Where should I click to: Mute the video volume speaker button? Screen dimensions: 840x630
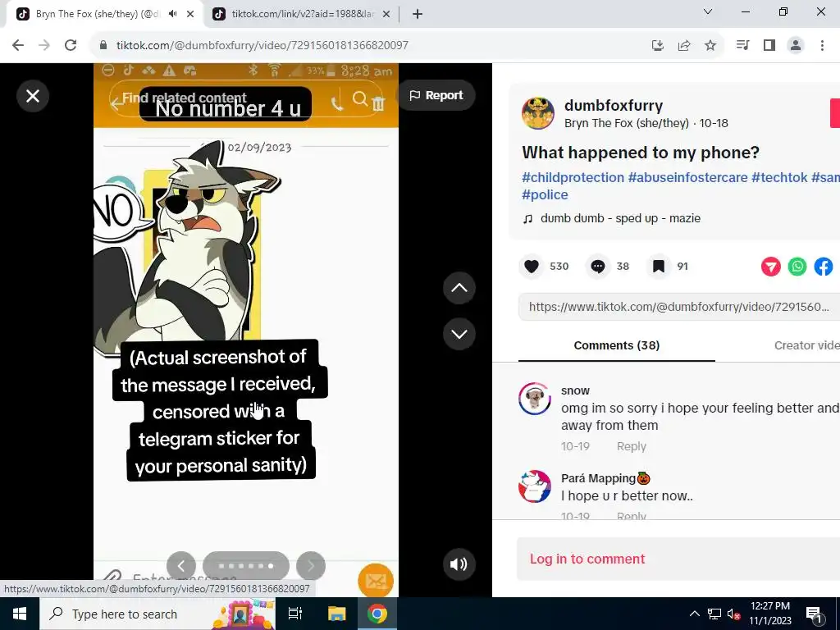tap(459, 564)
